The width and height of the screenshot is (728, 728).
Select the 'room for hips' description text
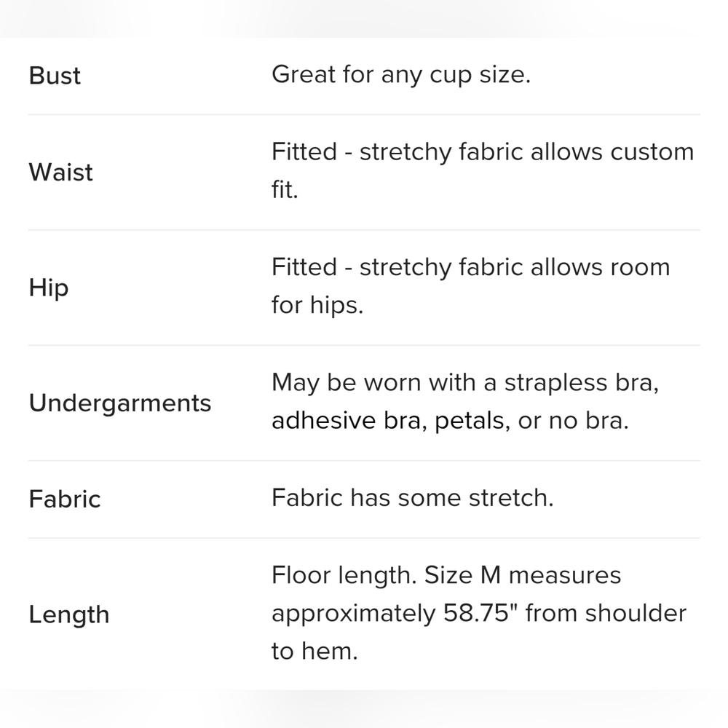click(471, 286)
